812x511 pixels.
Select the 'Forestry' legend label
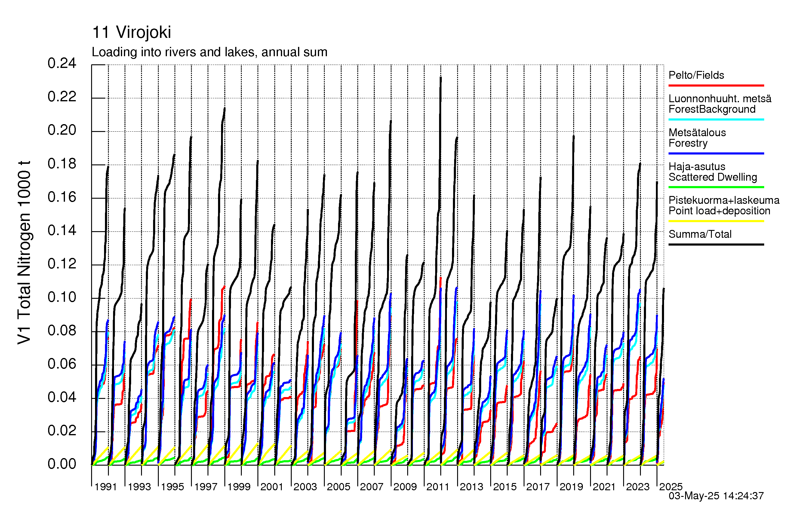point(688,143)
